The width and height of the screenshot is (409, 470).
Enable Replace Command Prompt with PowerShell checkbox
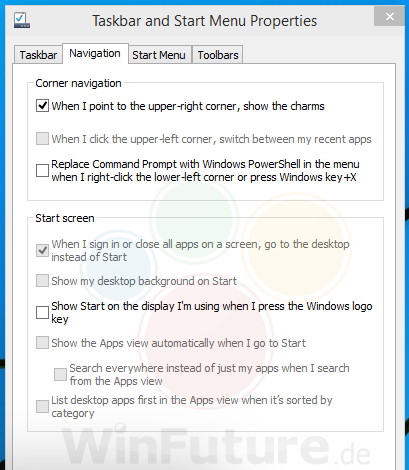[42, 170]
